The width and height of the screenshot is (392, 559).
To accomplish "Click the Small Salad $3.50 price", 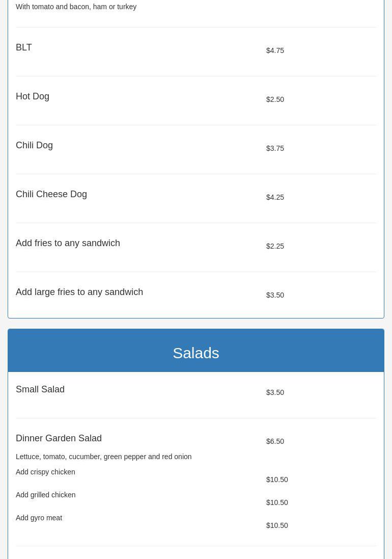I will point(275,392).
